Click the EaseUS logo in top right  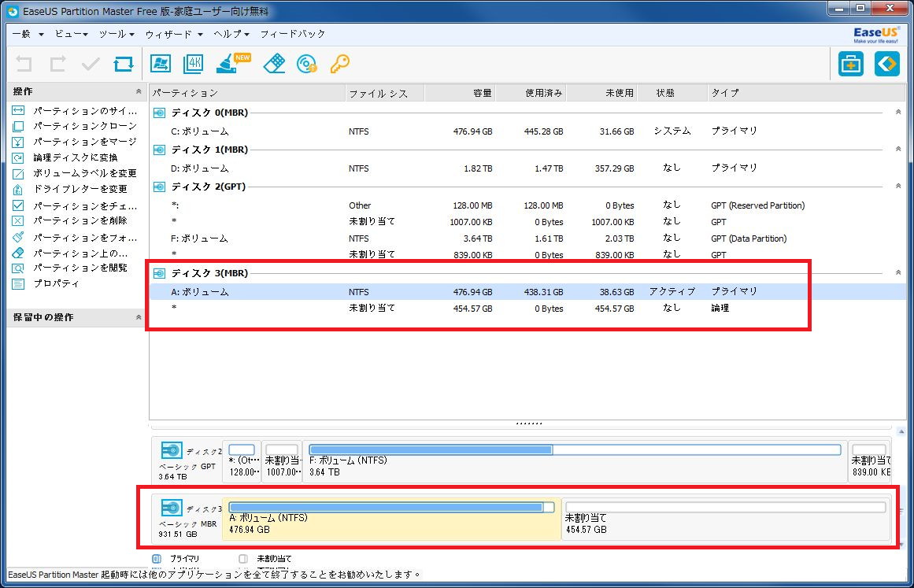pos(875,35)
